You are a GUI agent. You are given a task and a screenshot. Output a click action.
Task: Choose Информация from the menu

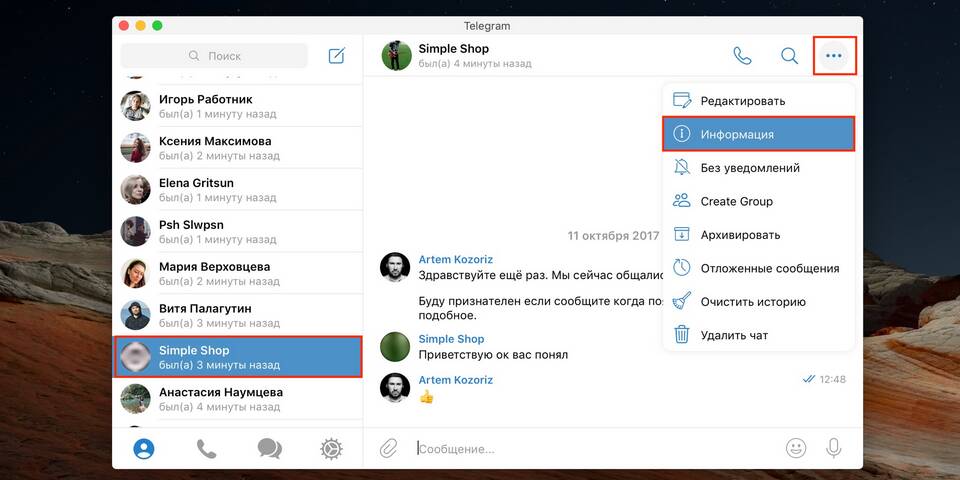758,134
